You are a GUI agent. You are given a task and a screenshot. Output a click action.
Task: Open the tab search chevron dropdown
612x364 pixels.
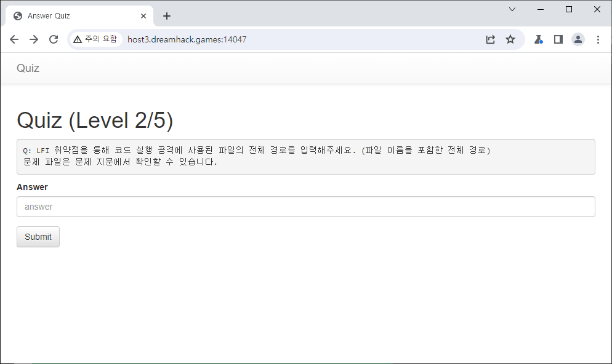[x=512, y=9]
